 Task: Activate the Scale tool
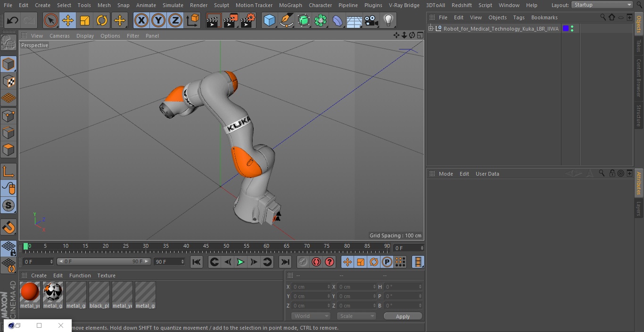tap(84, 20)
